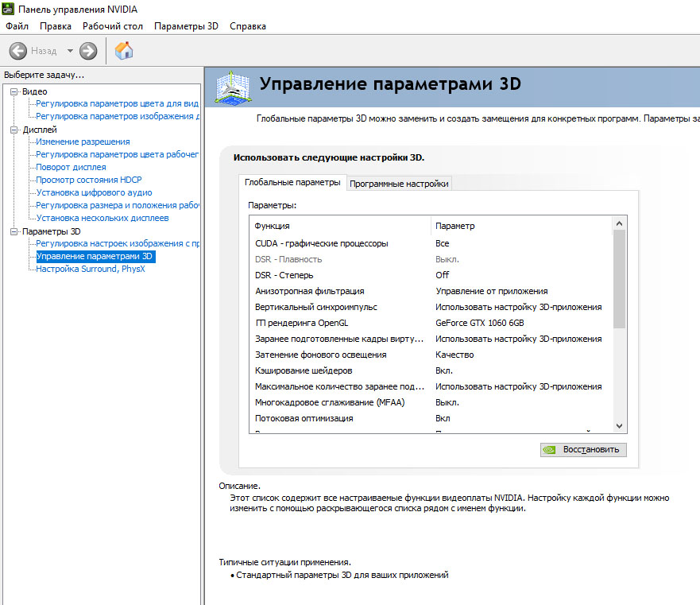Open Поворот дисплея page

(x=71, y=167)
